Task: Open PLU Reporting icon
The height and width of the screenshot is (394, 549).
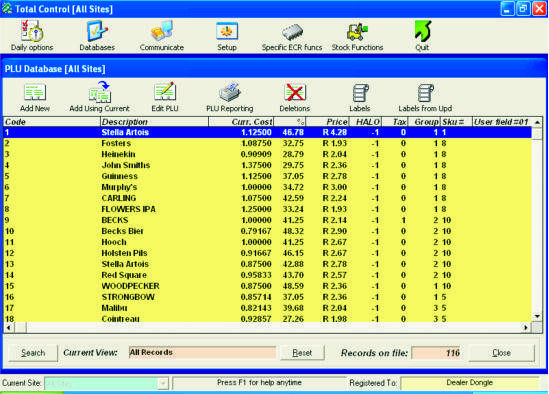Action: point(230,97)
